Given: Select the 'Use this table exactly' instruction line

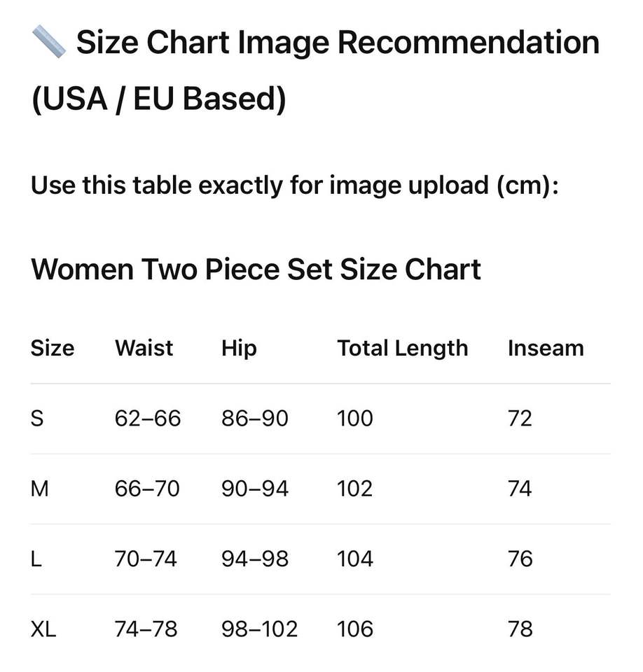Looking at the screenshot, I should click(x=294, y=185).
